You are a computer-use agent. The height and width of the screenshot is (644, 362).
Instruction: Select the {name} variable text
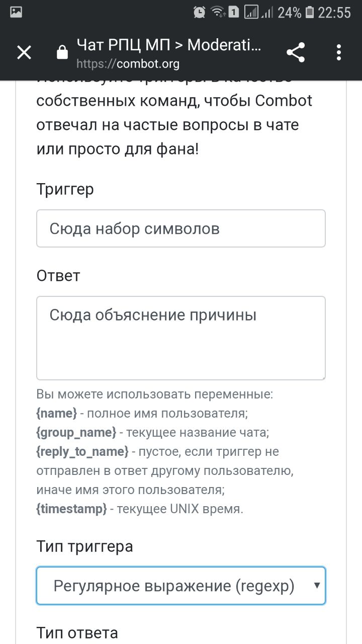point(56,414)
